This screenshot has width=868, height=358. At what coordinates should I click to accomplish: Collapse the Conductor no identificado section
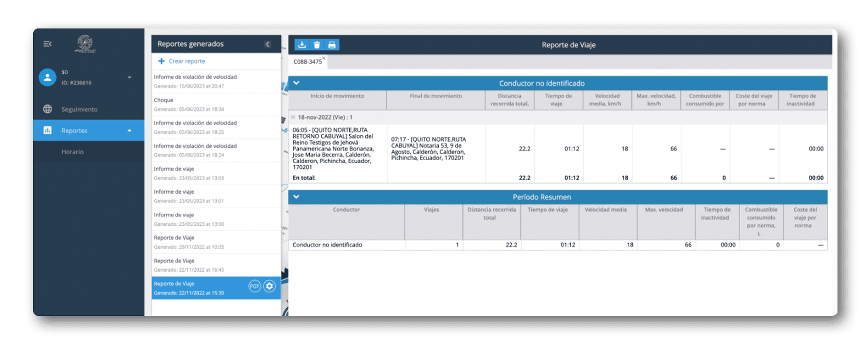tap(296, 83)
